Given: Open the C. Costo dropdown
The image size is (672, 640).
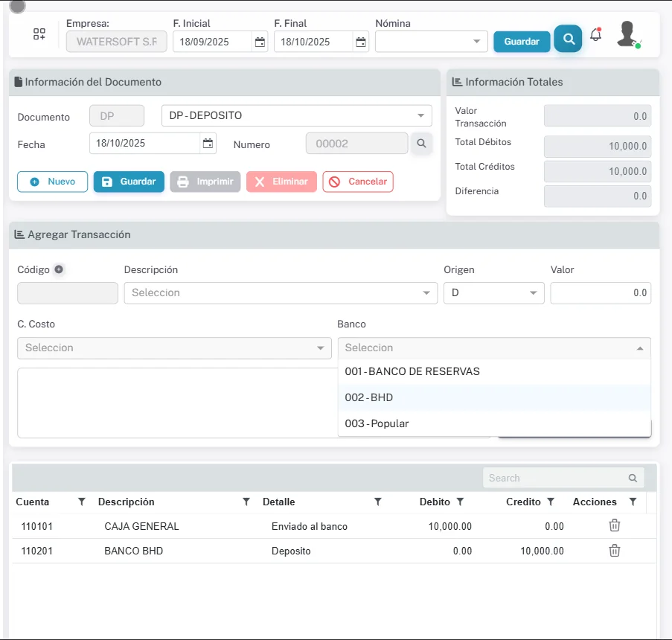Looking at the screenshot, I should (x=174, y=348).
